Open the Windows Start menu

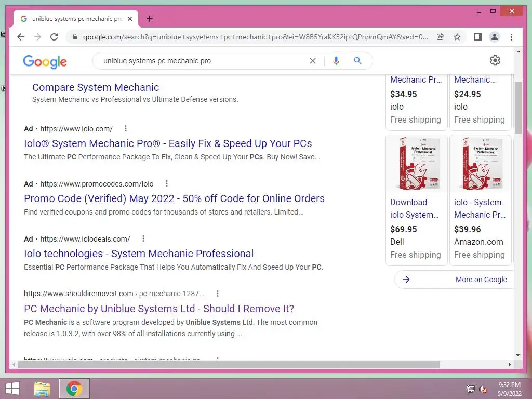12,389
